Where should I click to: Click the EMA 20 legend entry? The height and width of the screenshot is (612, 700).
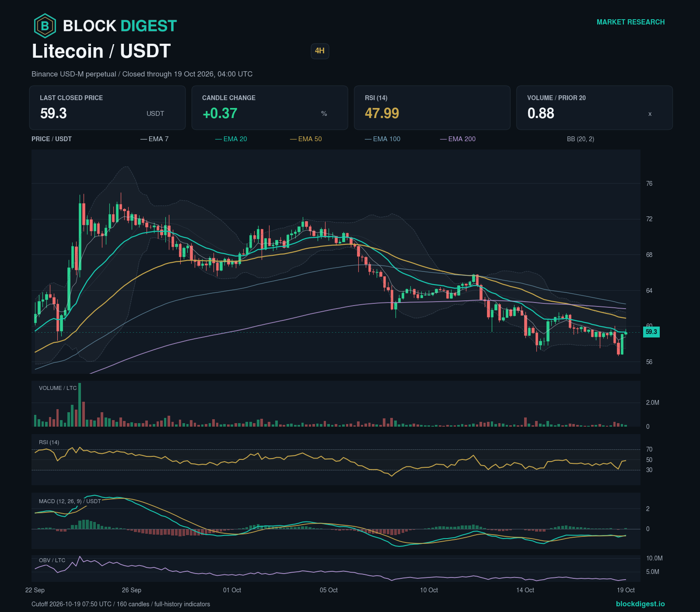231,139
